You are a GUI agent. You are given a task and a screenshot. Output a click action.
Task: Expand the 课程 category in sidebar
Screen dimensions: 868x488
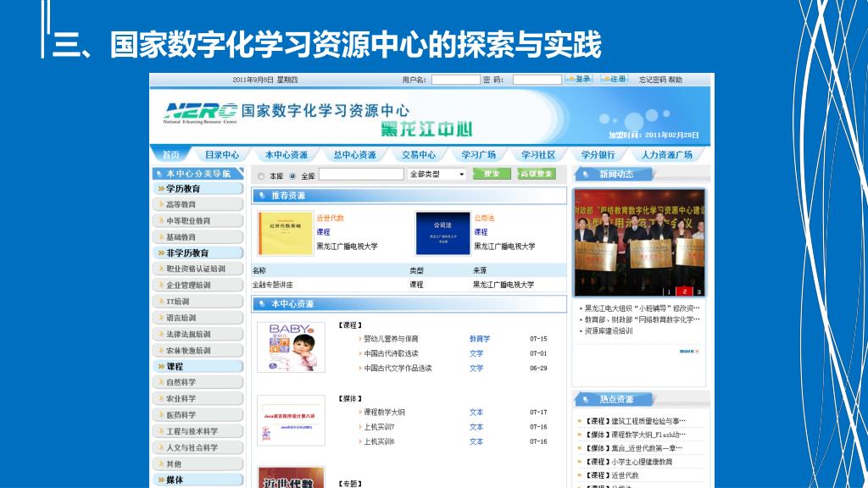(x=198, y=366)
